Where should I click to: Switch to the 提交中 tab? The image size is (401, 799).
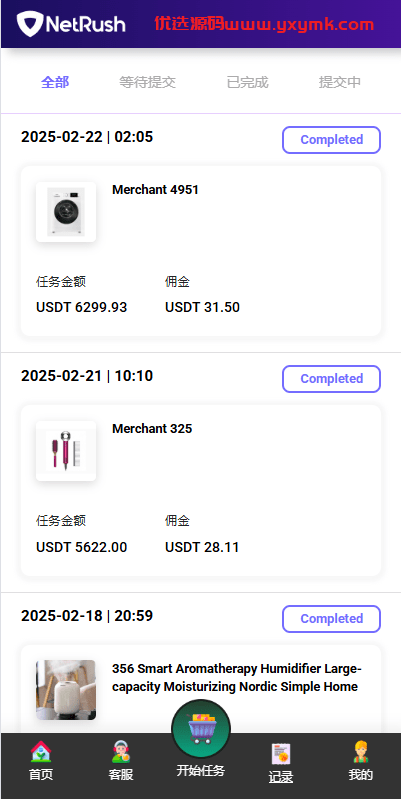[340, 82]
